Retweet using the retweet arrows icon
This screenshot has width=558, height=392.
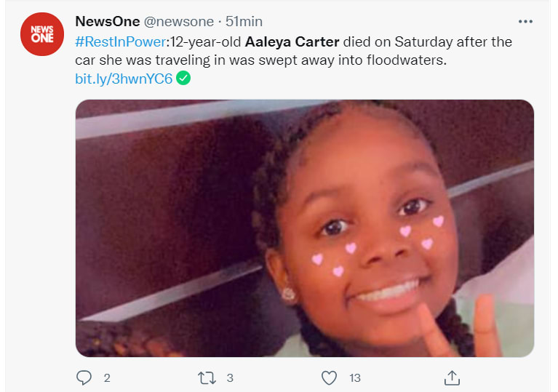(207, 377)
